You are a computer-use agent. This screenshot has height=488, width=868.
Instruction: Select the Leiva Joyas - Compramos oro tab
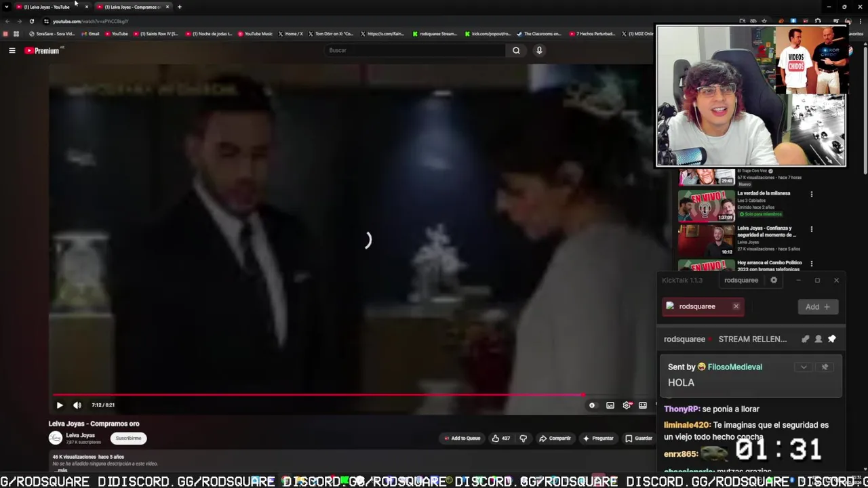tap(132, 7)
